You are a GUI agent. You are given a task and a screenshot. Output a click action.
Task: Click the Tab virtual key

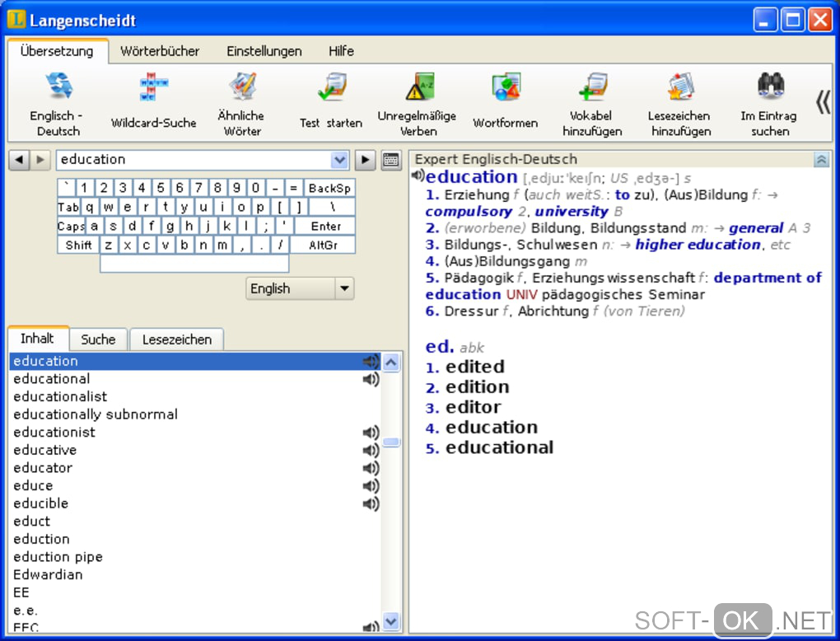click(68, 207)
